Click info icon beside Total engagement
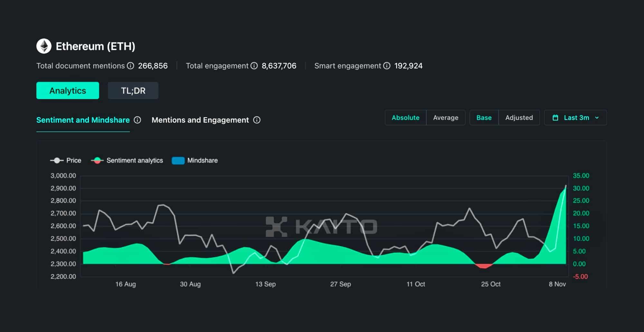 (254, 66)
